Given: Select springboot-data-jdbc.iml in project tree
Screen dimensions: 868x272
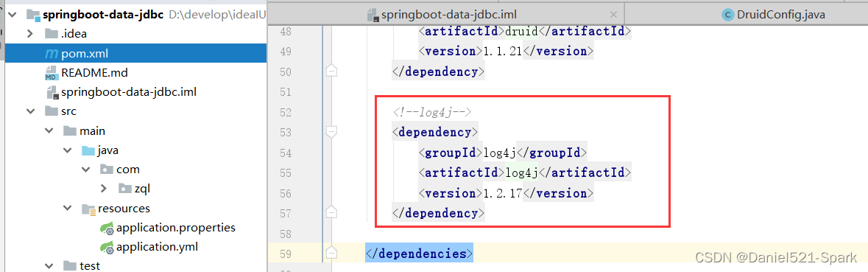Looking at the screenshot, I should click(129, 92).
